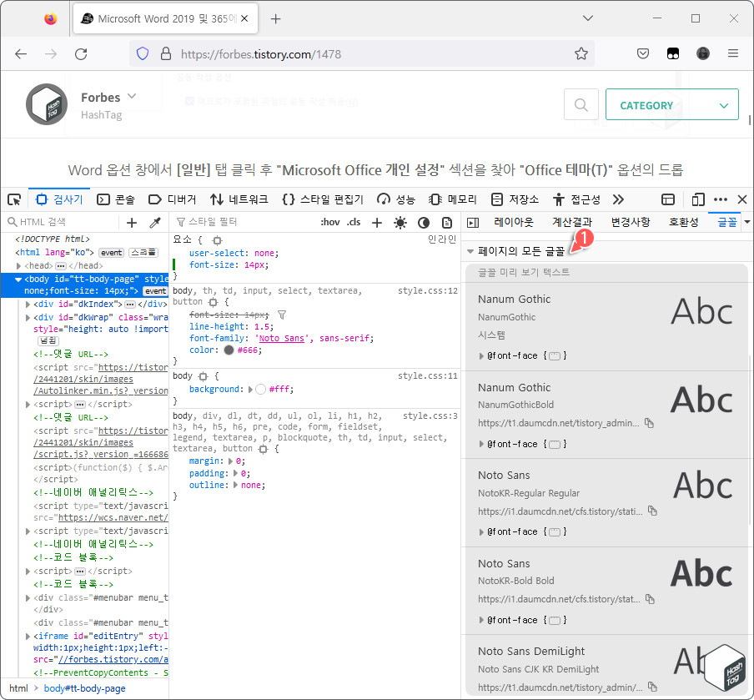Screen dimensions: 754x700
Task: Open the 호환성 sidebar tab
Action: (683, 222)
